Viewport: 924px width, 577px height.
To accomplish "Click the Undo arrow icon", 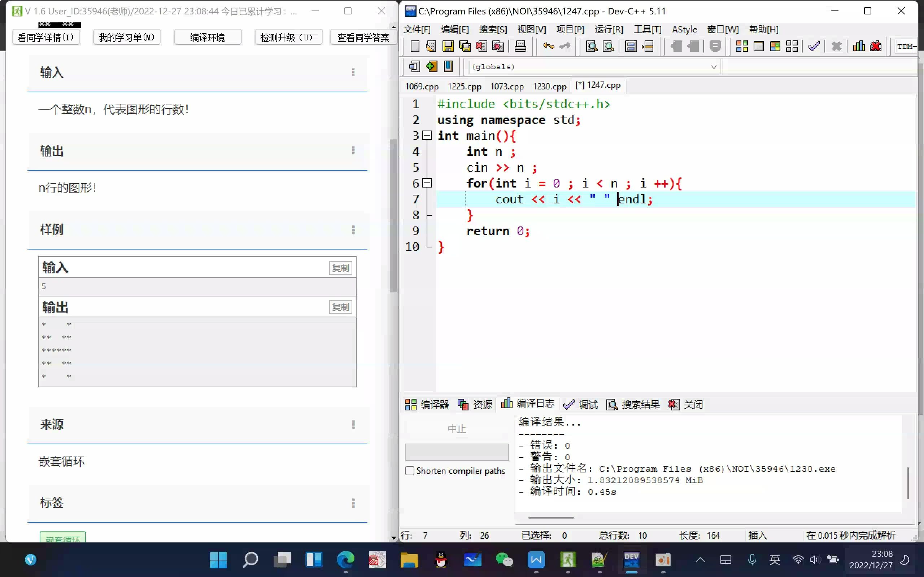I will pos(548,47).
